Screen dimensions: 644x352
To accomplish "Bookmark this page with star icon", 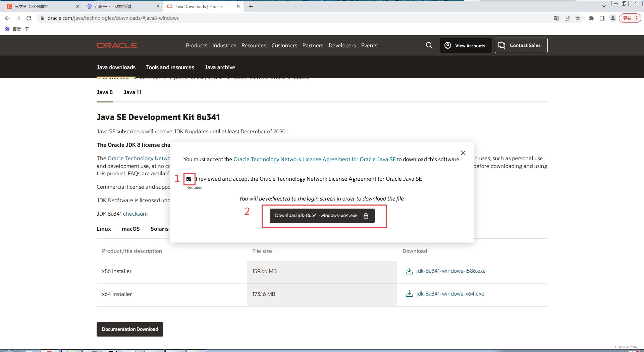I will pyautogui.click(x=578, y=18).
